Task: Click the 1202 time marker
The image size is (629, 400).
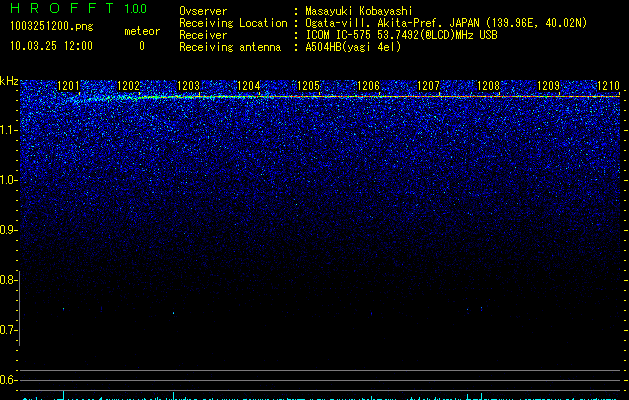Action: pyautogui.click(x=128, y=86)
